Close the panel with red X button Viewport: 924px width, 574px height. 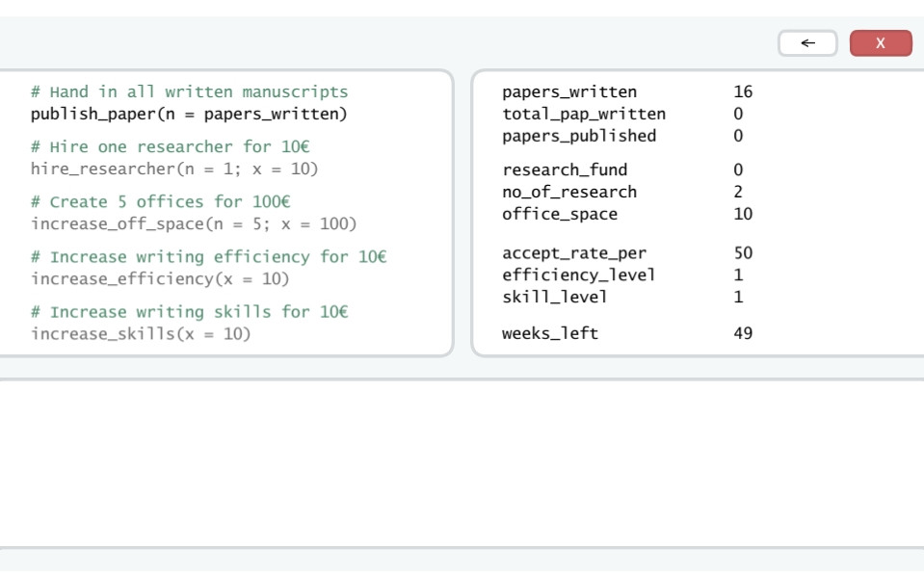pyautogui.click(x=881, y=43)
